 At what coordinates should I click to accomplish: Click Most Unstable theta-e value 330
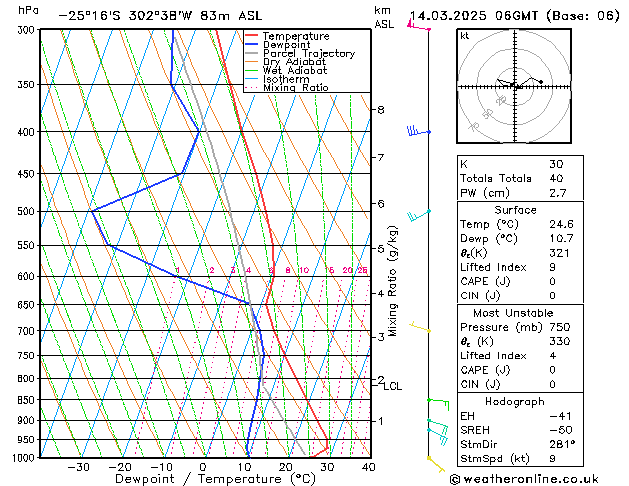coord(560,341)
